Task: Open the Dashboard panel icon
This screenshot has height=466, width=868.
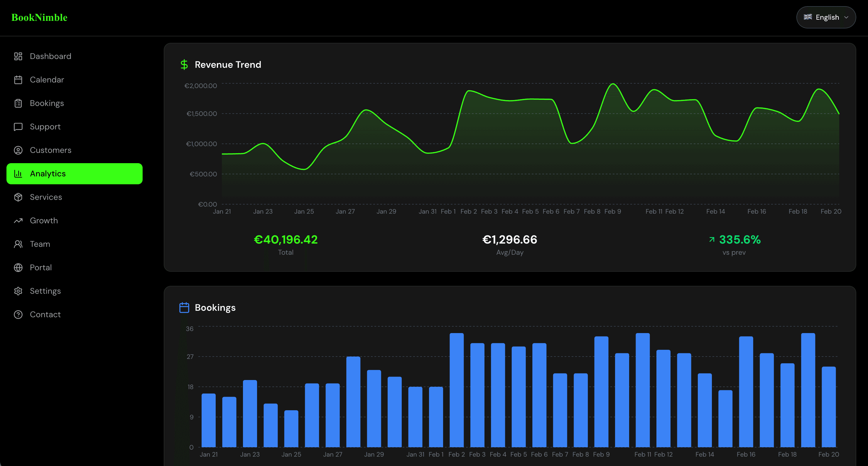Action: click(x=18, y=56)
